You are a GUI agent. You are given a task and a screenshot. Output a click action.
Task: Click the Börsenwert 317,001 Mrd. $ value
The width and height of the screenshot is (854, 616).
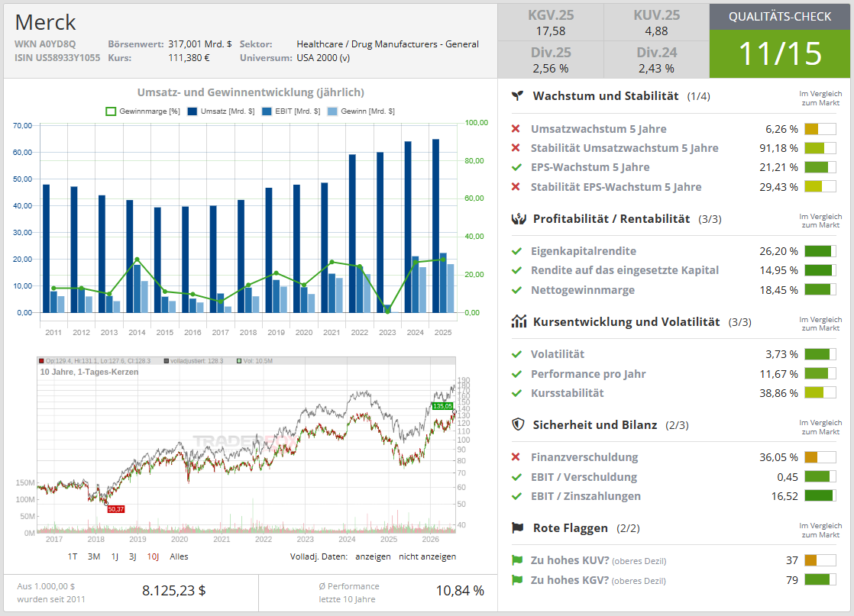(200, 44)
